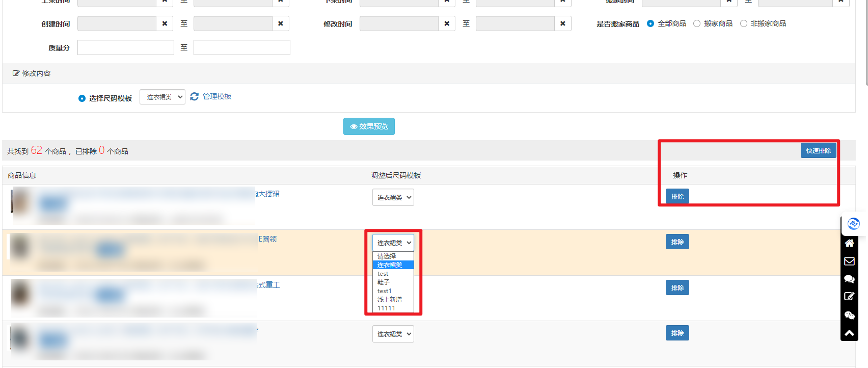Expand first product's 连衣裙类 template dropdown

pyautogui.click(x=393, y=197)
